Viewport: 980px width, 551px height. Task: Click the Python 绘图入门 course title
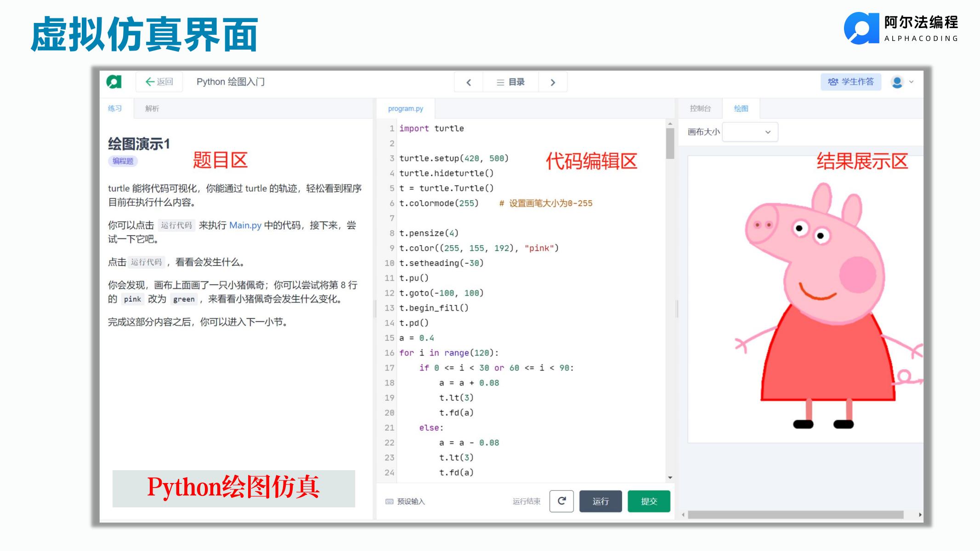tap(231, 82)
